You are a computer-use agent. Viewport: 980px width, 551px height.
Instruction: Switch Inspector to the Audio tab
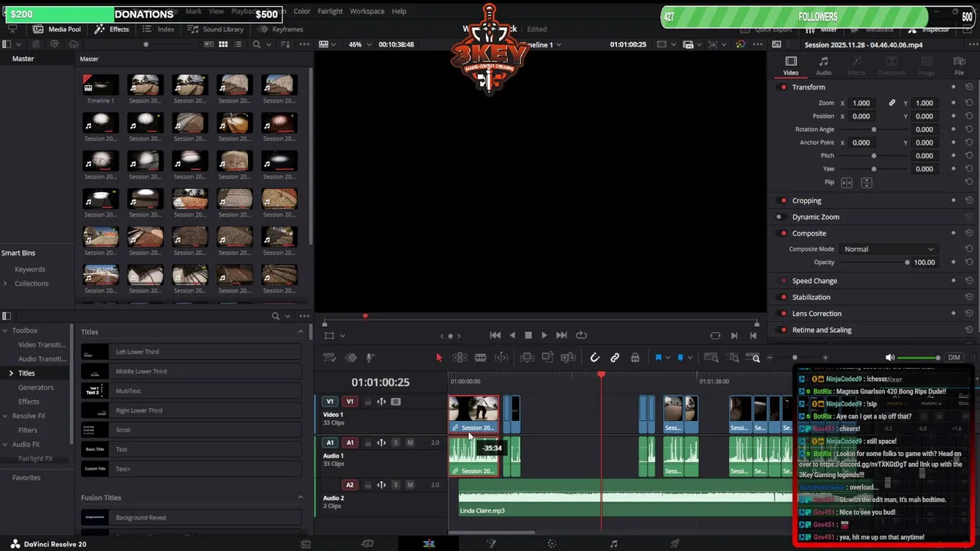(823, 66)
